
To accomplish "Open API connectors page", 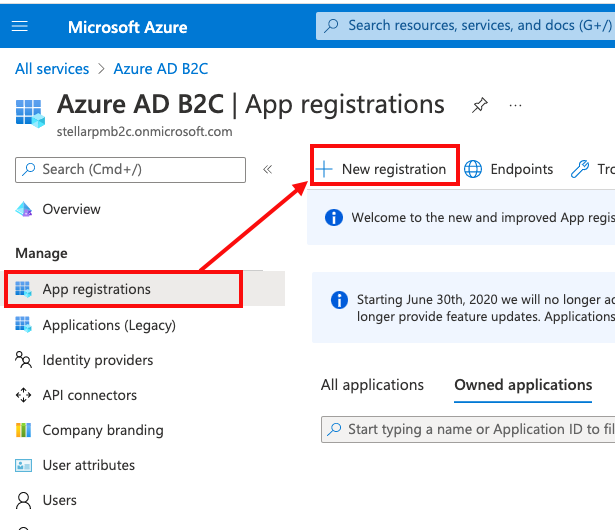I will pos(89,395).
